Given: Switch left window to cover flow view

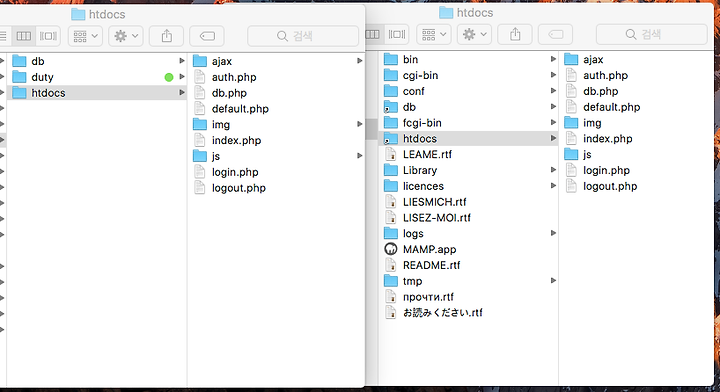Looking at the screenshot, I should click(x=48, y=36).
